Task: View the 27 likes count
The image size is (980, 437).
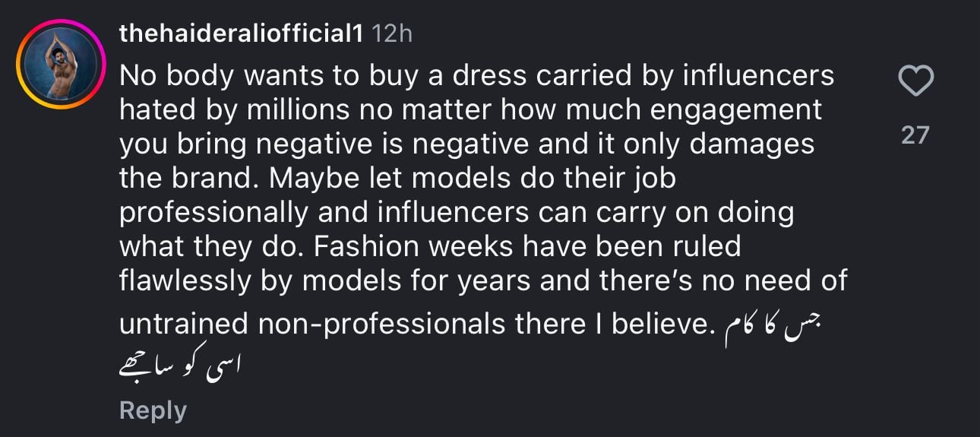Action: coord(915,135)
